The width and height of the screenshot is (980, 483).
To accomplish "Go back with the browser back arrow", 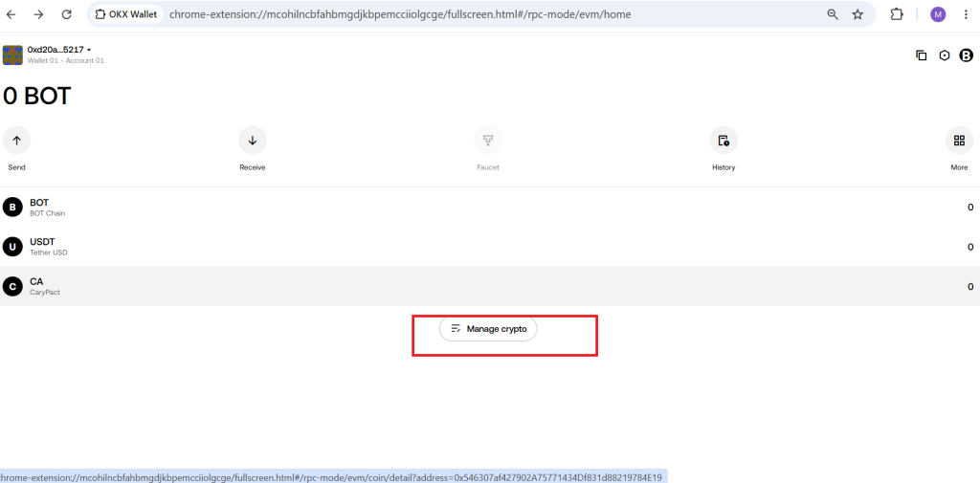I will coord(11,14).
